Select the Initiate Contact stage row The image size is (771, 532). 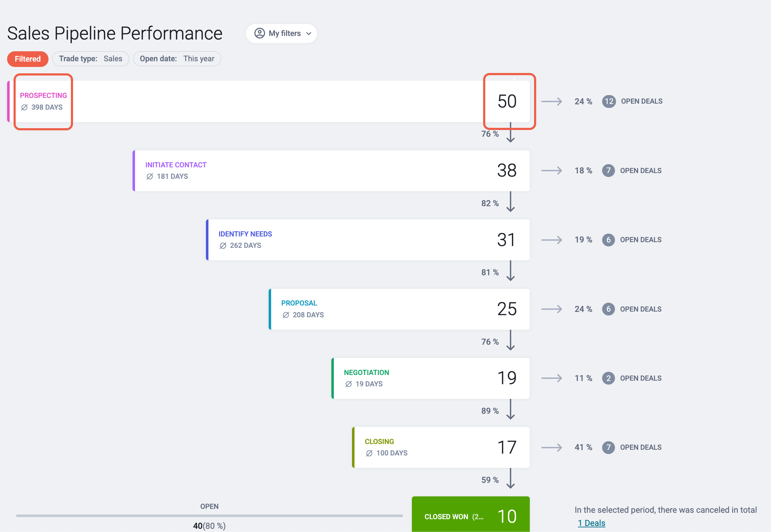tap(331, 171)
